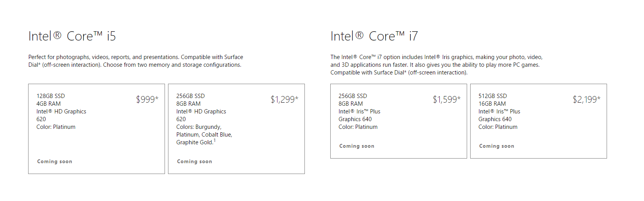This screenshot has width=644, height=201.
Task: Click the $999 price
Action: (147, 100)
